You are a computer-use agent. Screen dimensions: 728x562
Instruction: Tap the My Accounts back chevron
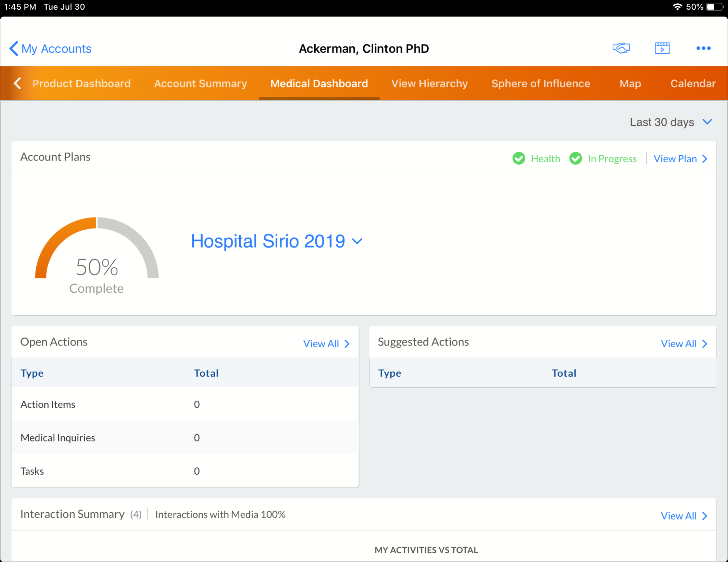point(14,48)
